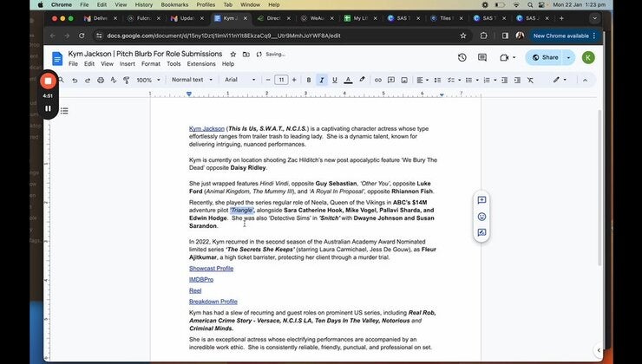The height and width of the screenshot is (364, 642).
Task: Open the Normal text style dropdown
Action: click(x=192, y=80)
